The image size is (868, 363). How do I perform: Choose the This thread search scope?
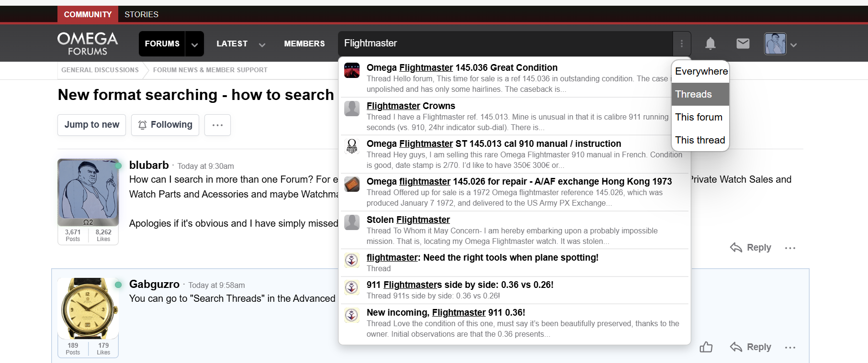(699, 140)
